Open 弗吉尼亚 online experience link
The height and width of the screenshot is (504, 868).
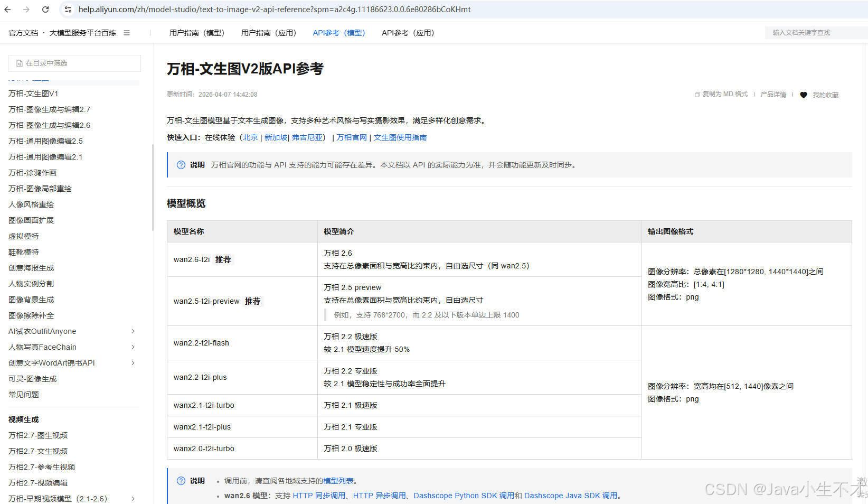(307, 137)
